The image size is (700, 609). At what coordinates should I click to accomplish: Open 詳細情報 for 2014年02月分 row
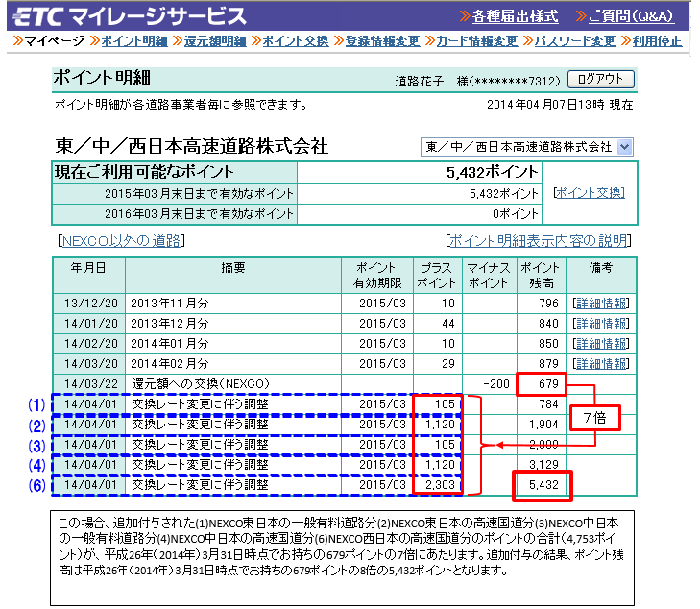point(601,364)
